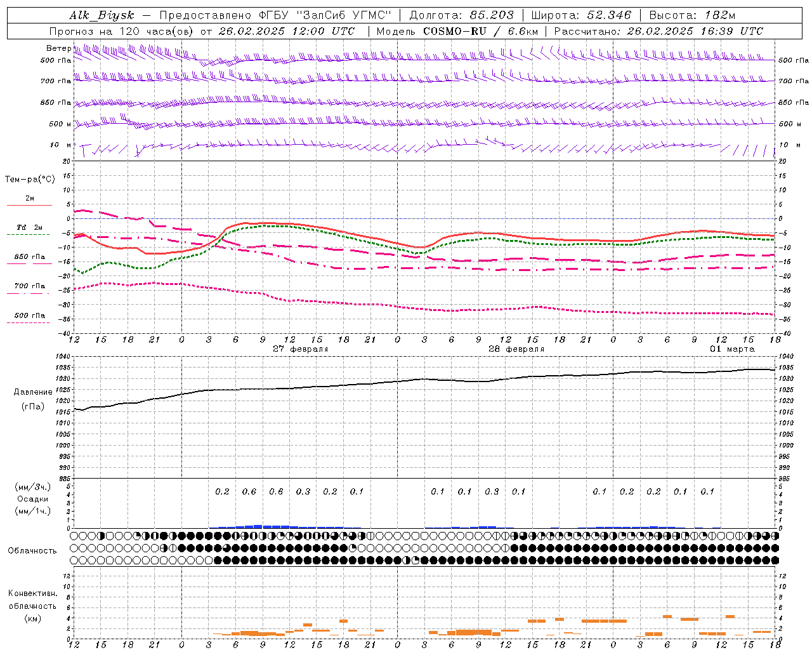Click the Давление pressure panel label
This screenshot has height=650, width=812.
coord(33,392)
